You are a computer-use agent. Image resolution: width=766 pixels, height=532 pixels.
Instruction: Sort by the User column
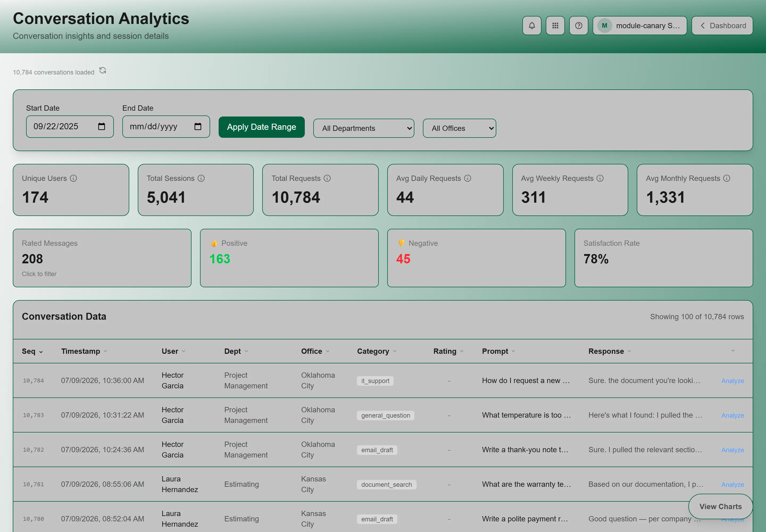(x=173, y=351)
